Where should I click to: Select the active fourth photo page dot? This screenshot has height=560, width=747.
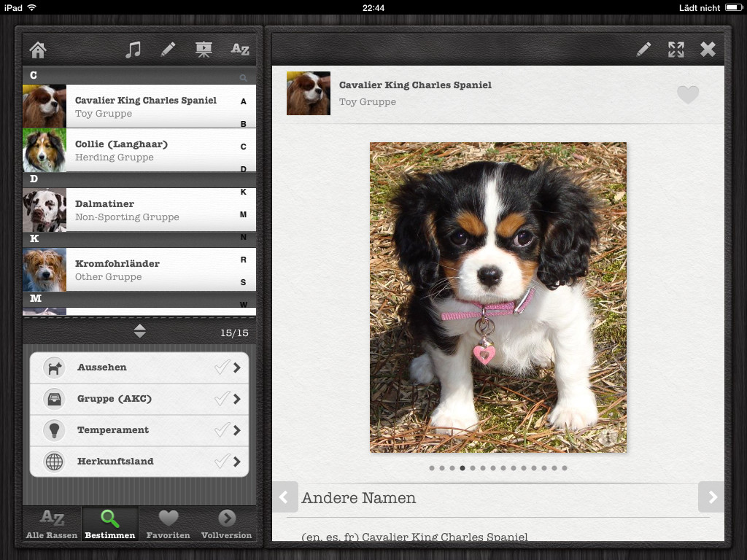click(x=462, y=468)
